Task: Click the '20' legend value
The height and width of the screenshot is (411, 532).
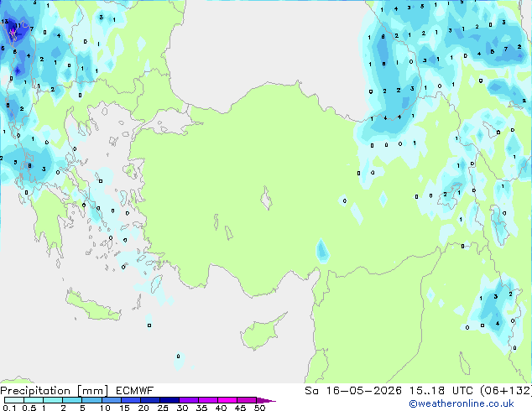Action: pos(143,408)
